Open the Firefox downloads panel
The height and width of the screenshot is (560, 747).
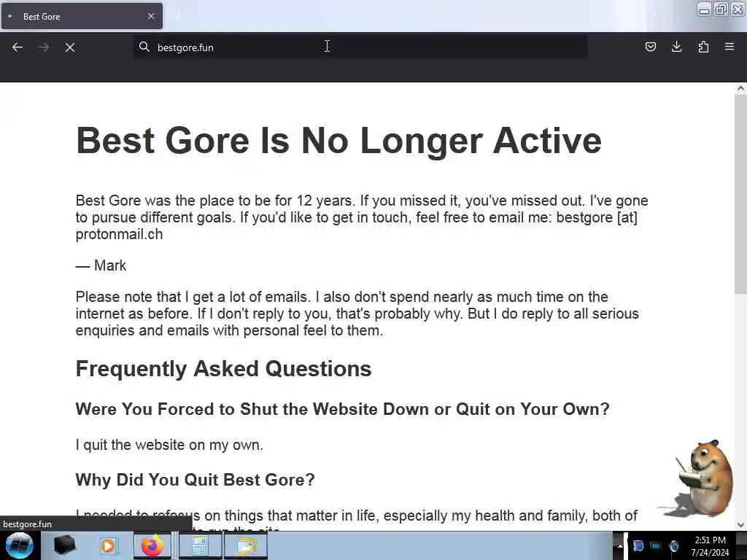coord(676,47)
